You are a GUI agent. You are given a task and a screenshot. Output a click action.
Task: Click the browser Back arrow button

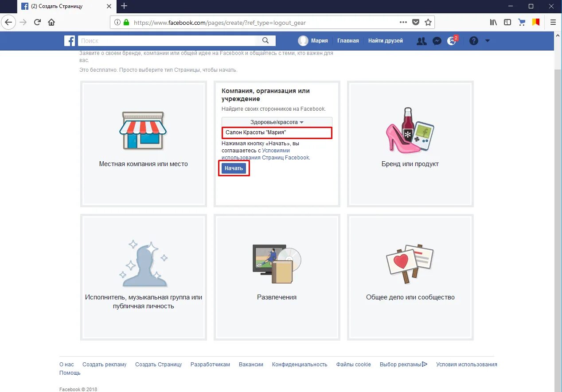(x=9, y=22)
